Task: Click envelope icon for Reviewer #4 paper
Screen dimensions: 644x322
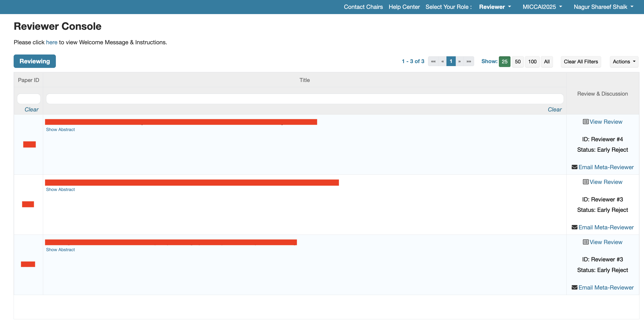Action: click(x=574, y=167)
